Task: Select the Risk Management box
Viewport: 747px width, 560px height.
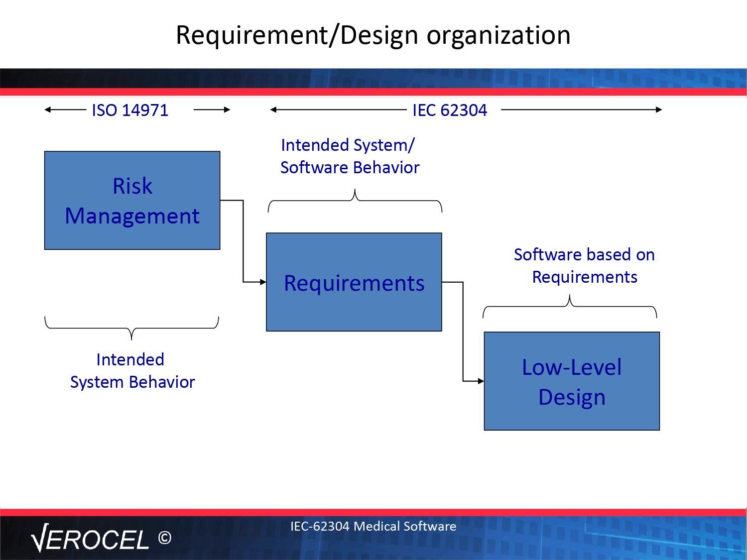Action: pos(132,201)
